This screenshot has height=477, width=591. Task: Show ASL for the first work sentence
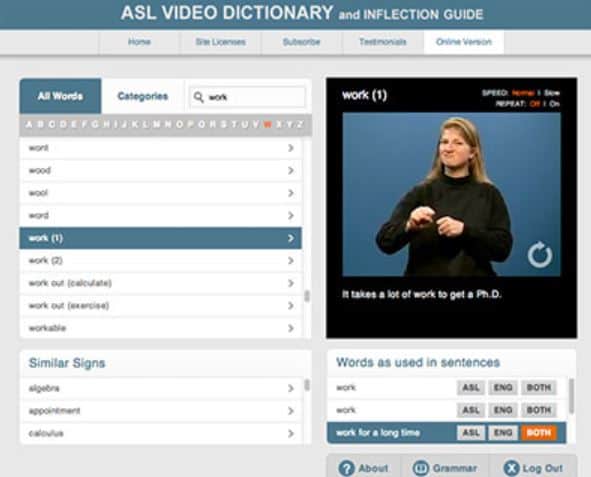click(471, 387)
